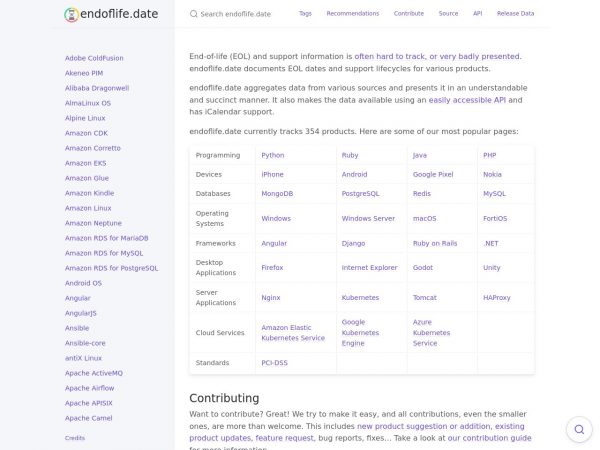Open the floating search button at bottom right
The height and width of the screenshot is (450, 600).
point(579,430)
